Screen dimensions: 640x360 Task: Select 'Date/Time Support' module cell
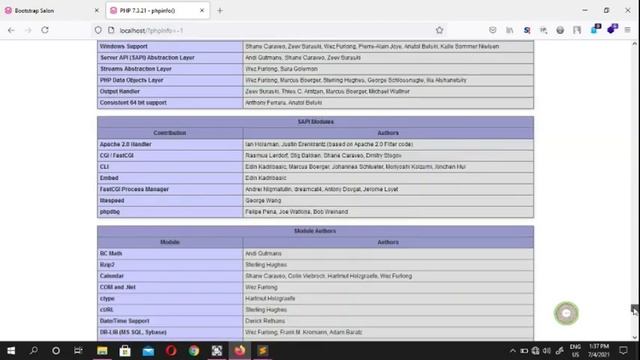point(170,321)
